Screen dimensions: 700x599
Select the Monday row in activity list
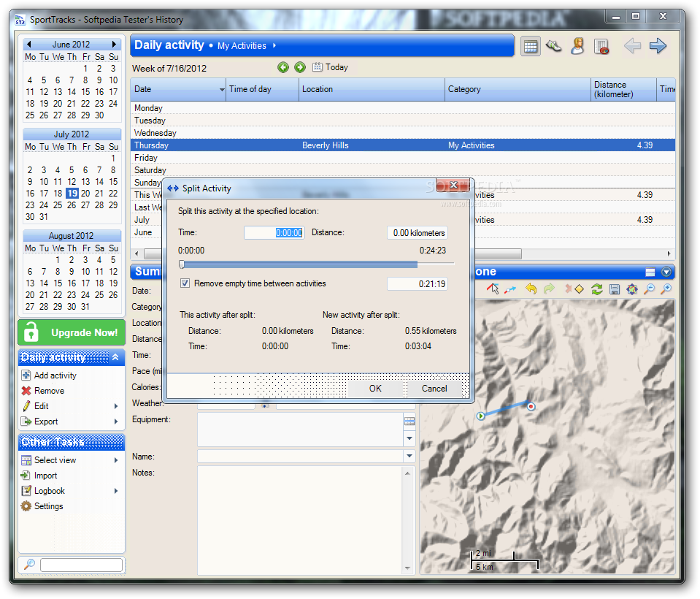tap(403, 108)
